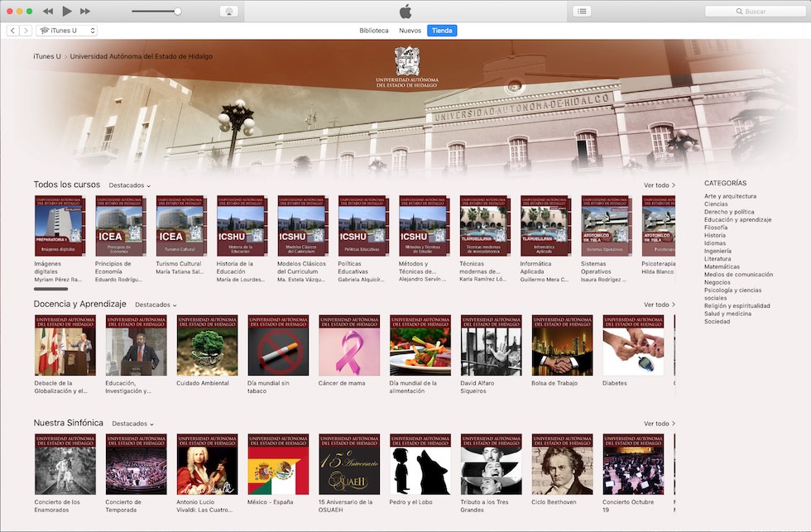Select the Religión y espiritualidad category
This screenshot has height=532, width=811.
click(x=737, y=305)
